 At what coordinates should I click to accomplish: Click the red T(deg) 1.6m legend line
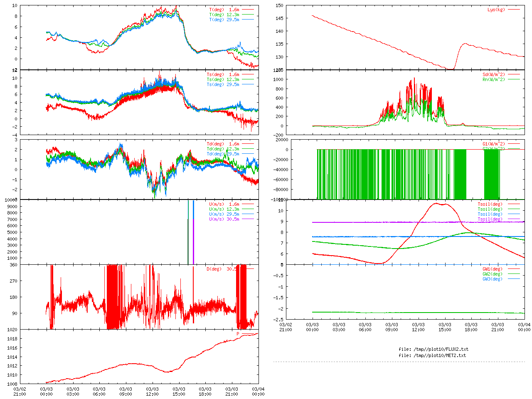click(x=248, y=10)
